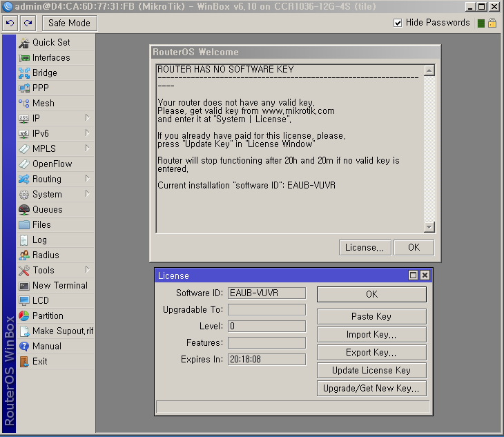
Task: Click the Expires In field value
Action: pos(266,359)
